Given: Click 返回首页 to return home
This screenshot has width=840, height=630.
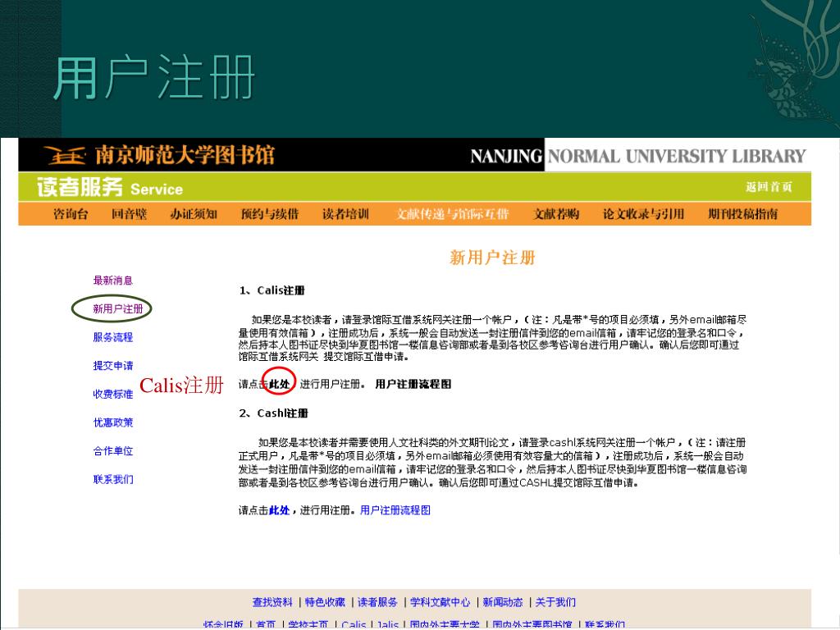Looking at the screenshot, I should click(768, 187).
